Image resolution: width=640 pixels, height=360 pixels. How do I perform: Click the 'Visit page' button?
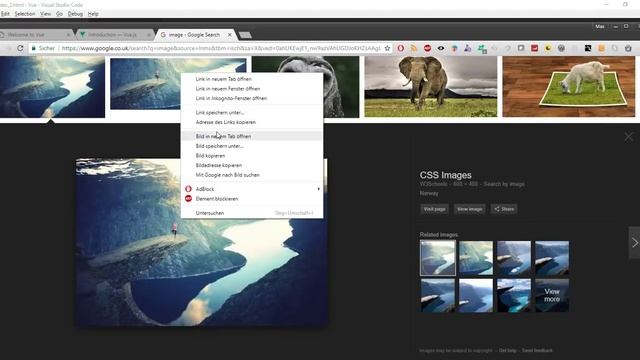click(x=434, y=209)
